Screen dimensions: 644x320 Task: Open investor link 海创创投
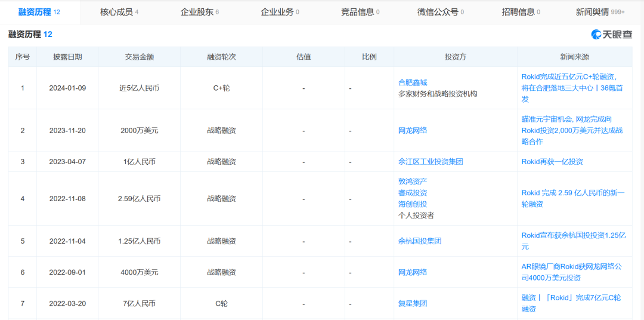[413, 204]
